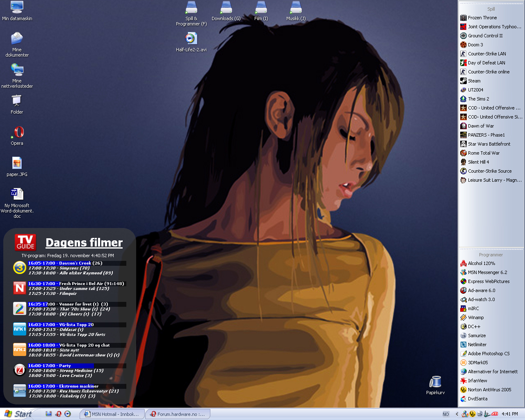Launch Alcohol 120% from Programmer toolbar
525x420 pixels.
tap(477, 263)
